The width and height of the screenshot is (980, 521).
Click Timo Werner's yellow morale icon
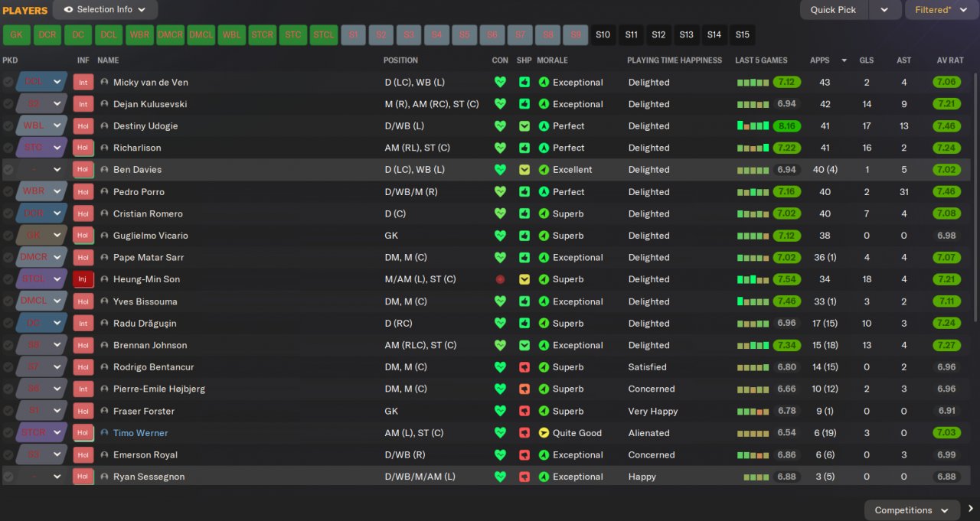[544, 433]
